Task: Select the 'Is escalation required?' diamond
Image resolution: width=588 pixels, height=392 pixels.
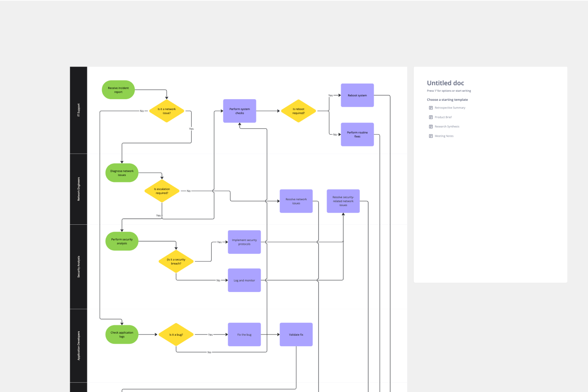Action: pyautogui.click(x=162, y=191)
